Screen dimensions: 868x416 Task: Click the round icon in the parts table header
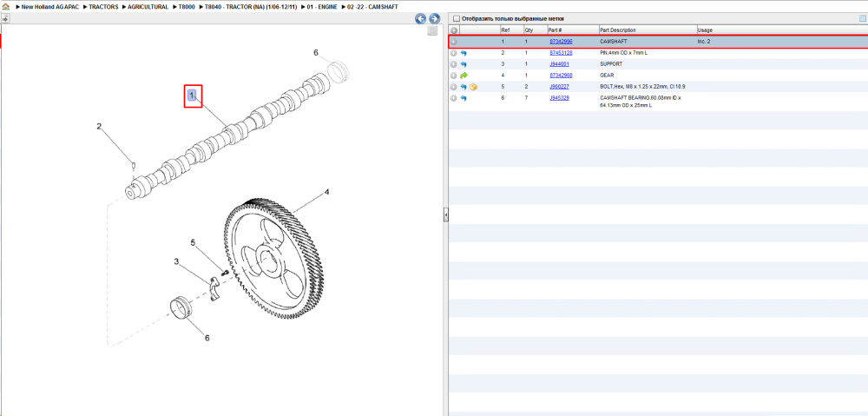pyautogui.click(x=454, y=30)
